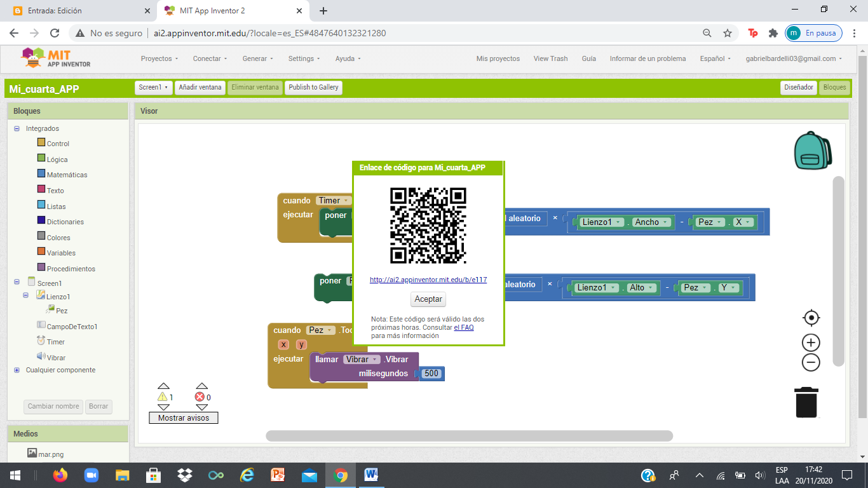Click Aceptar in the QR dialog
This screenshot has height=488, width=868.
[x=428, y=299]
